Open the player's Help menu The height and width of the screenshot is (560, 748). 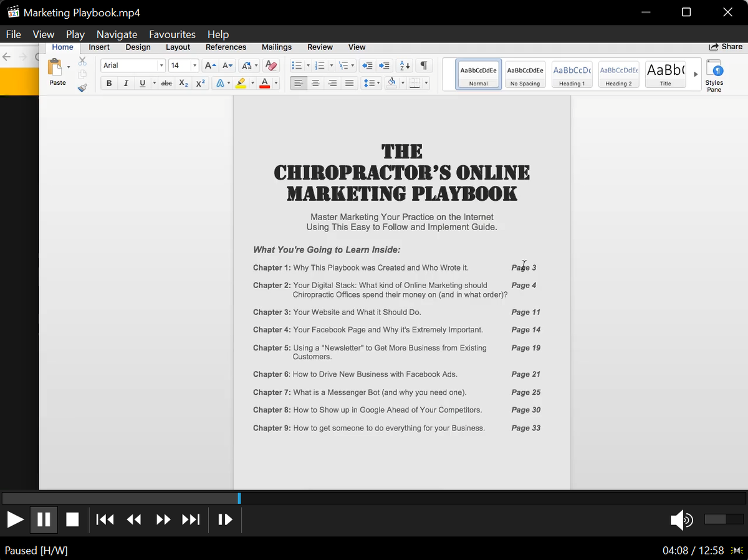click(x=218, y=34)
